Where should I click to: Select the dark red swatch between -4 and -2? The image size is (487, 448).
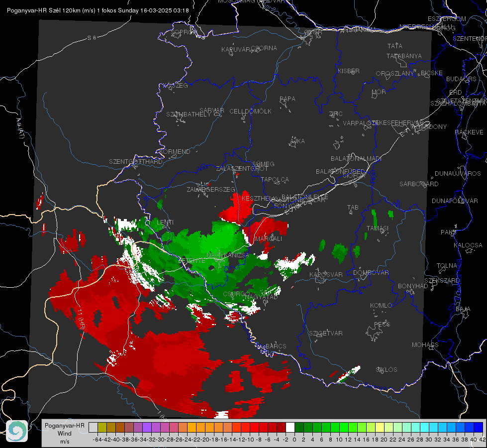(x=281, y=428)
